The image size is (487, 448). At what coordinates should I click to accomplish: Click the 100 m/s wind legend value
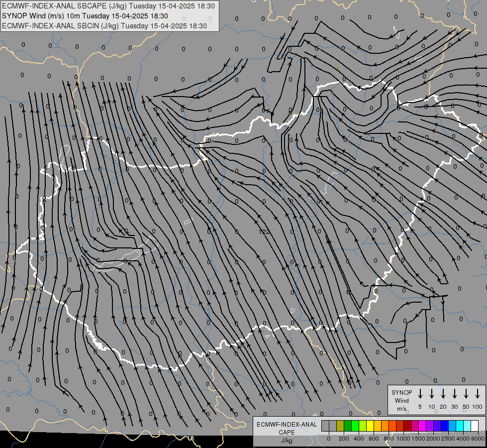[478, 407]
